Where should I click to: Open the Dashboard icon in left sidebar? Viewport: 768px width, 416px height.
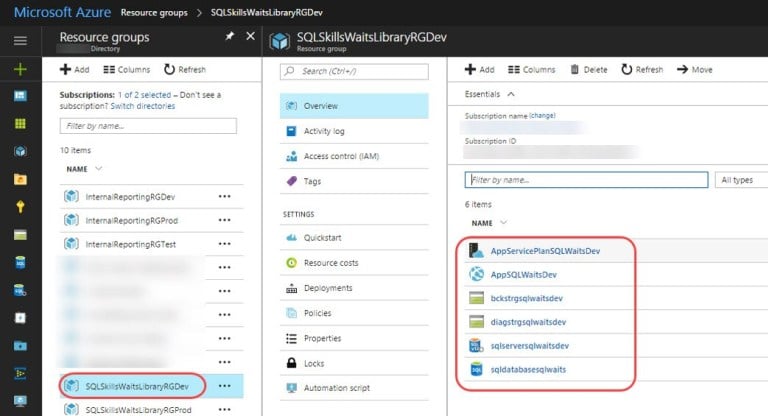click(x=20, y=96)
